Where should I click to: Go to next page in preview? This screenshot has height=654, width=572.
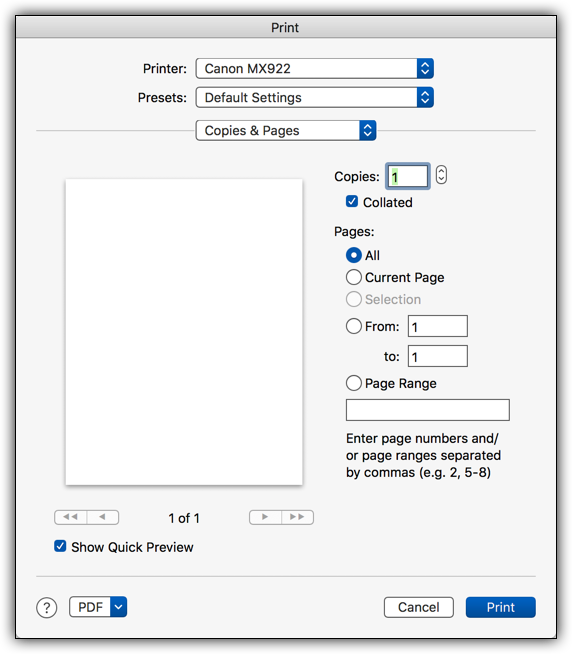[265, 517]
